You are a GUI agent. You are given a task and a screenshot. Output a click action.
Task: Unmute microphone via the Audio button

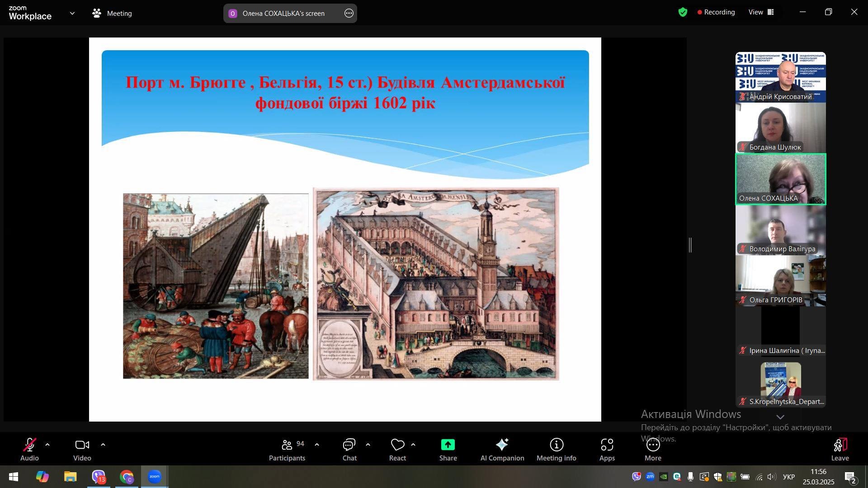tap(29, 449)
